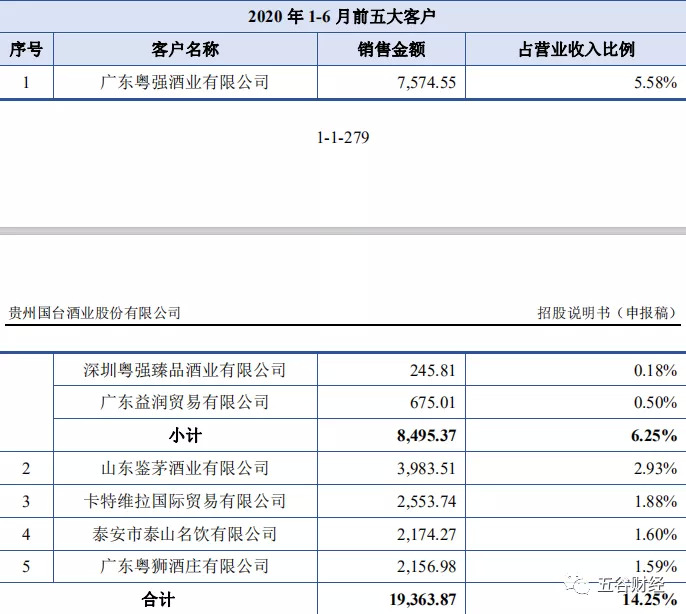Select the 占营业收入比例 column header

576,49
